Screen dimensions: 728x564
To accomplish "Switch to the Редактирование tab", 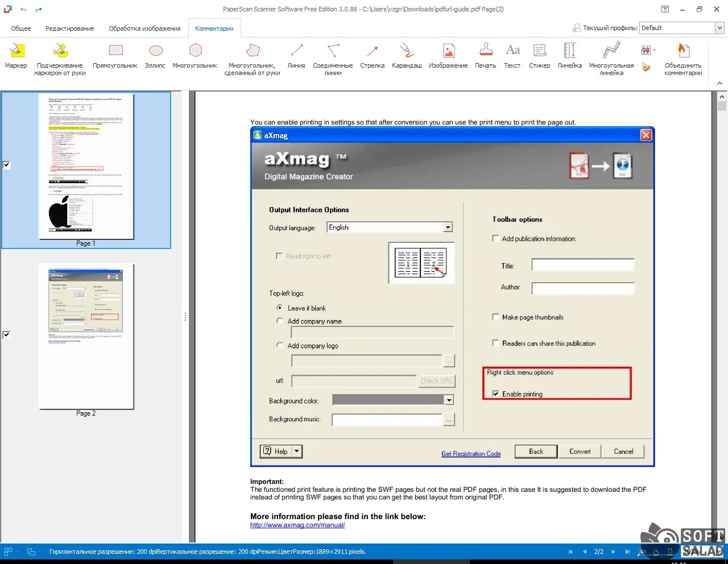I will [70, 28].
